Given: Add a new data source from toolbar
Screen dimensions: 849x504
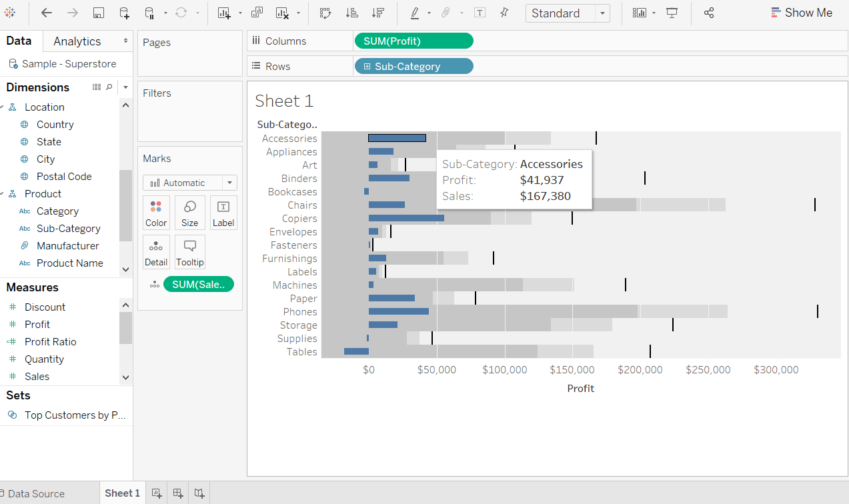Looking at the screenshot, I should 125,13.
